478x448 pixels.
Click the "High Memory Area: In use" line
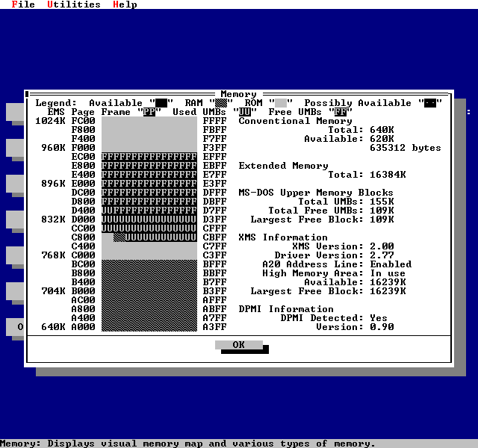(x=335, y=273)
